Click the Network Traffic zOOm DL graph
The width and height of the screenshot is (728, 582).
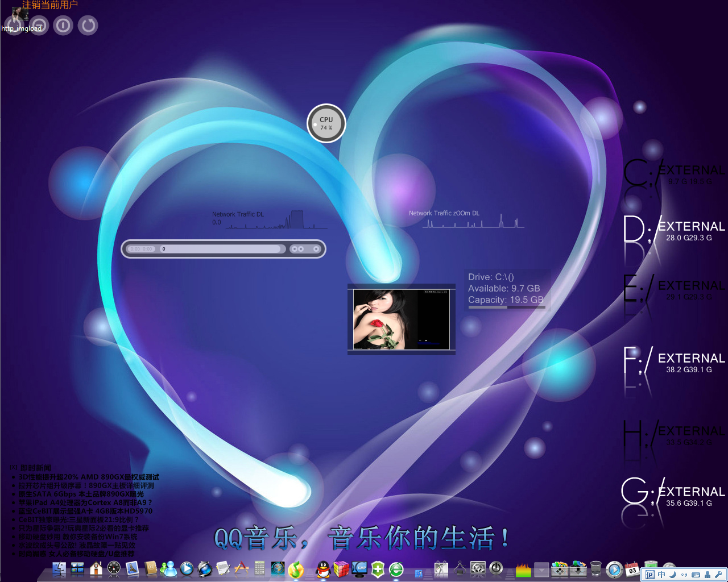pos(466,219)
